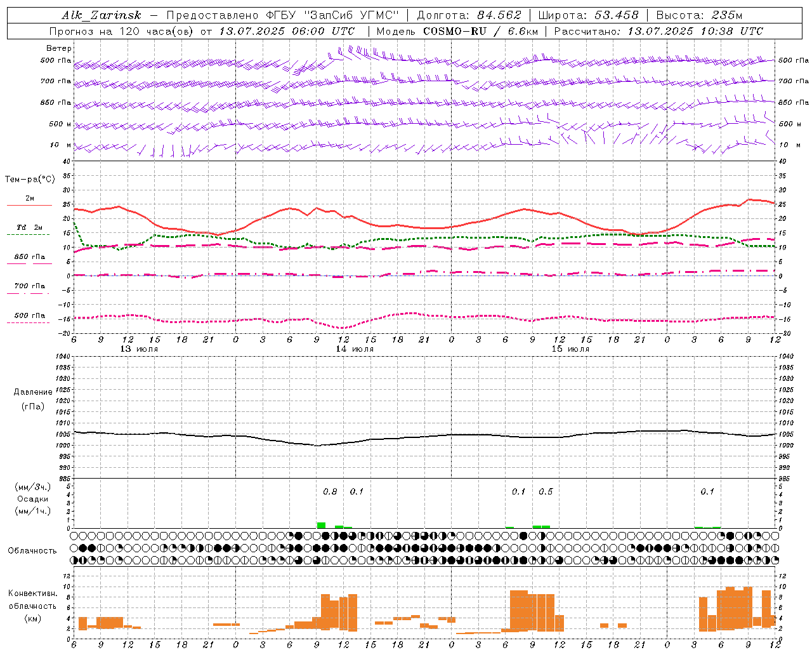Viewport: 812px width, 650px height.
Task: Select the 'Прогноз на 120 часа(ов)' text
Action: pos(122,31)
